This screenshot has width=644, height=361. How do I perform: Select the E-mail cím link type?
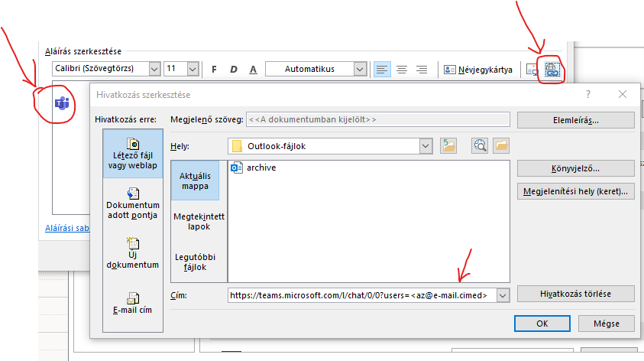tap(132, 303)
